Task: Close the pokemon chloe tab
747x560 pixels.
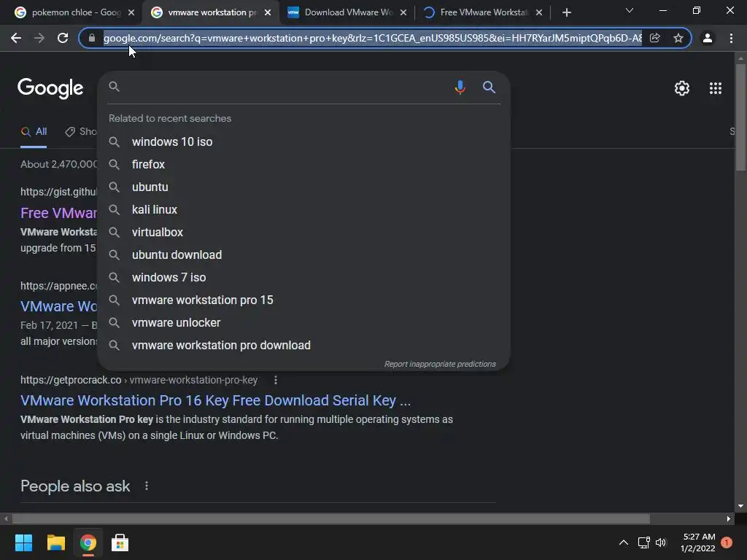Action: 131,12
